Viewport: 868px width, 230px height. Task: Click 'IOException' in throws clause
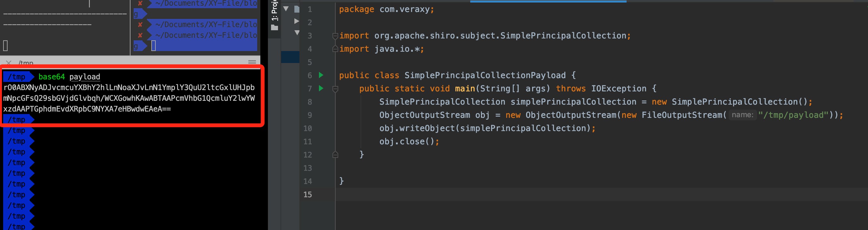coord(619,89)
